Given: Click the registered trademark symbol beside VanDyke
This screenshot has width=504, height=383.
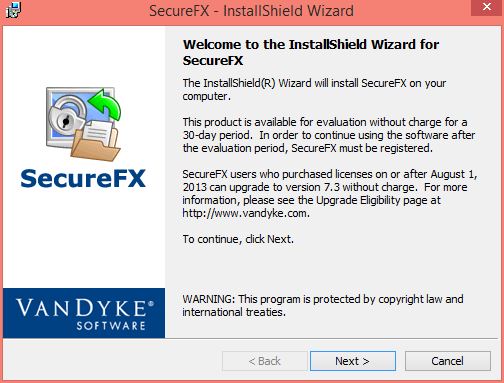Looking at the screenshot, I should [x=151, y=304].
